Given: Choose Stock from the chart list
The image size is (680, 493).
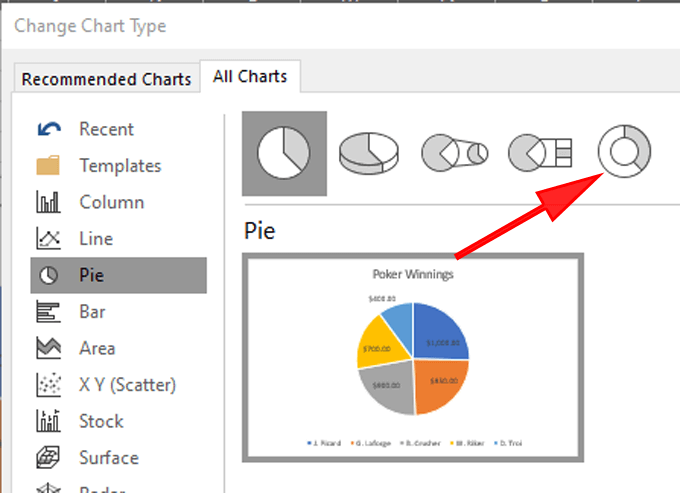Looking at the screenshot, I should tap(101, 421).
